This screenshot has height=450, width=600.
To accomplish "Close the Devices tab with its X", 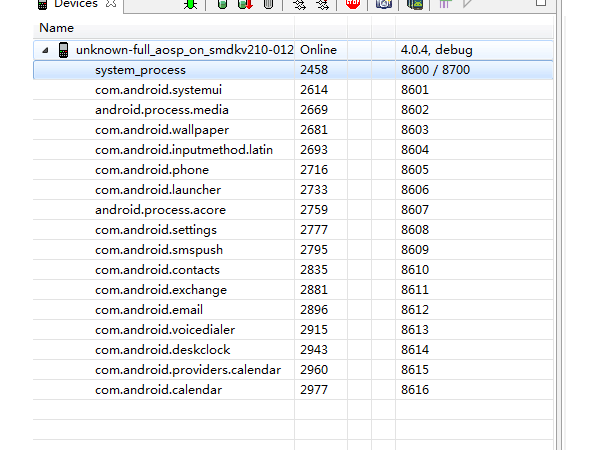I will click(111, 5).
